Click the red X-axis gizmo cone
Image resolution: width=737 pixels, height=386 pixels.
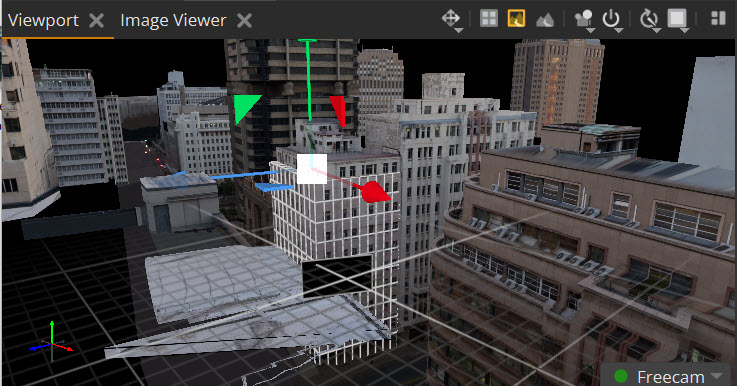coord(376,192)
